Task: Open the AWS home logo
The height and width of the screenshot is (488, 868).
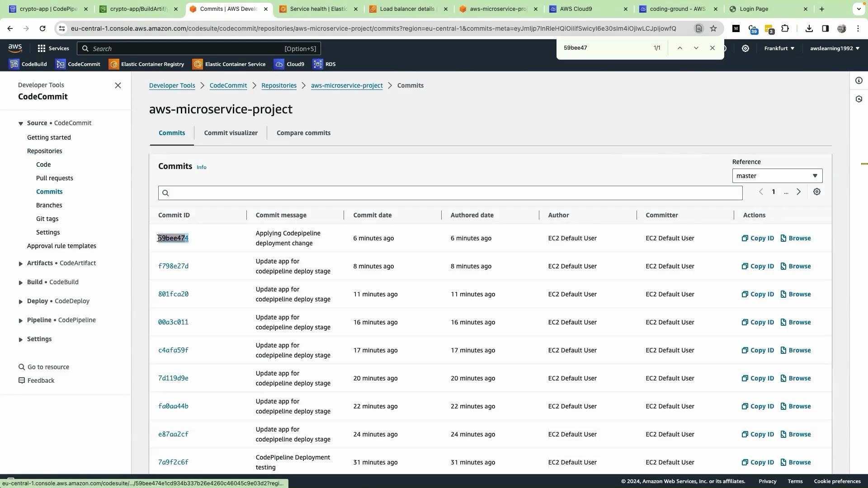Action: pos(15,48)
